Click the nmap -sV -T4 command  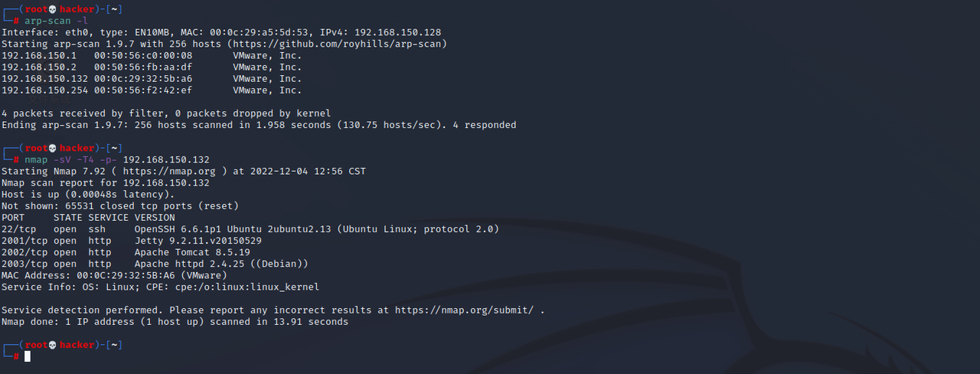(117, 159)
